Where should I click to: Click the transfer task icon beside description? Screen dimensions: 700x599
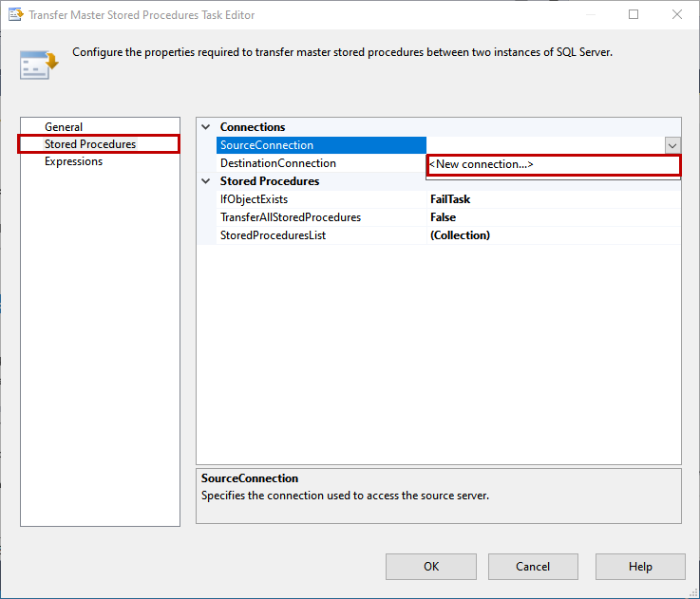pyautogui.click(x=39, y=65)
